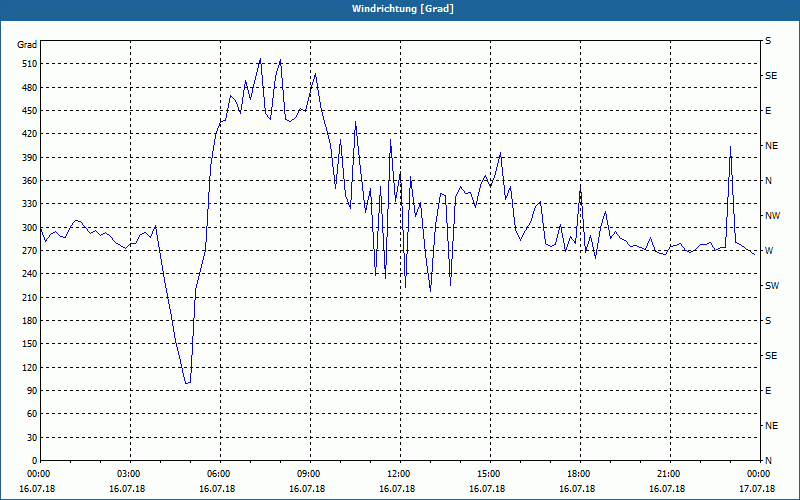Click the 15:00 time label
The image size is (800, 500).
(x=488, y=474)
